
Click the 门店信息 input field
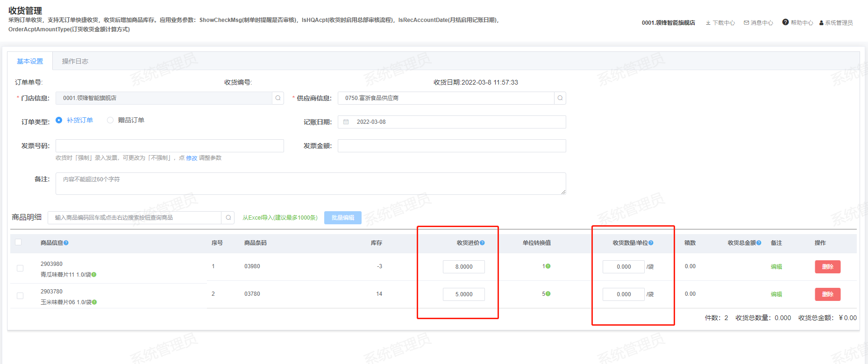[164, 98]
